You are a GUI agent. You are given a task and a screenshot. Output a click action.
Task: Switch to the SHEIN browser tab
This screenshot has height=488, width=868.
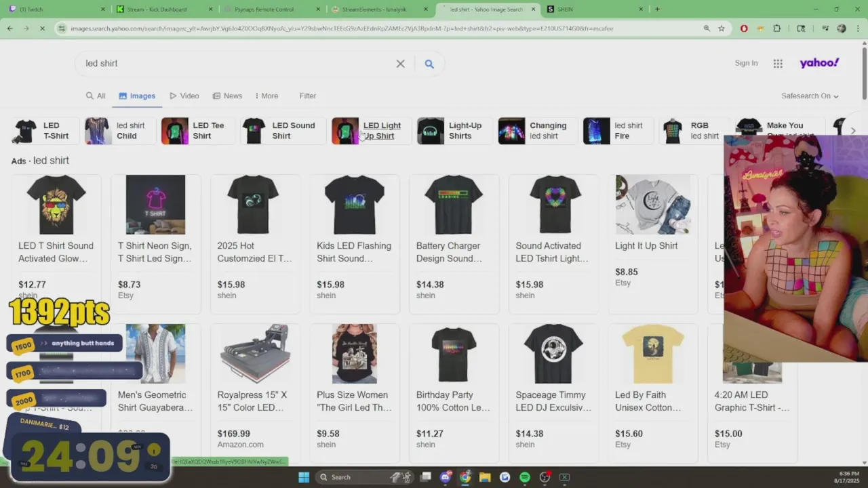[594, 9]
